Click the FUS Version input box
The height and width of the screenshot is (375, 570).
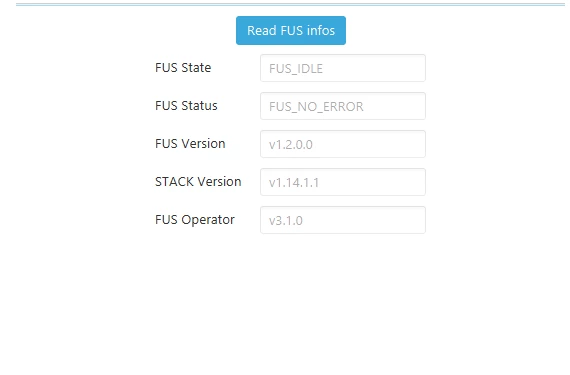coord(343,144)
